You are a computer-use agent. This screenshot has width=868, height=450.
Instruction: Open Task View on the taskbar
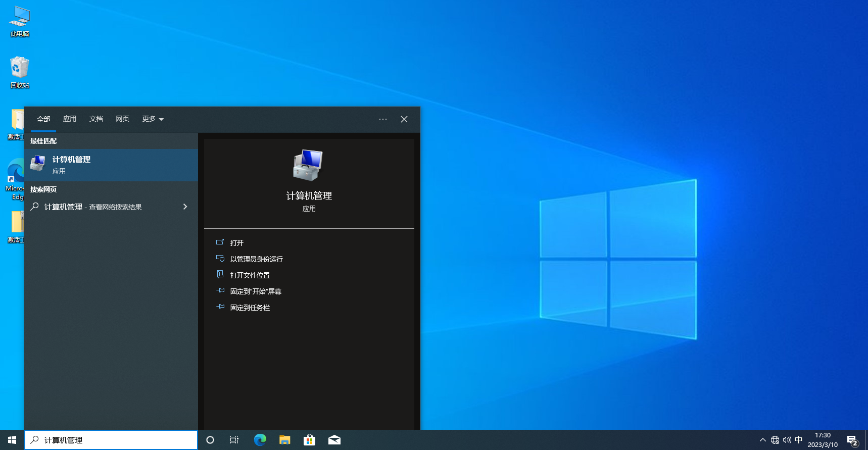coord(234,440)
